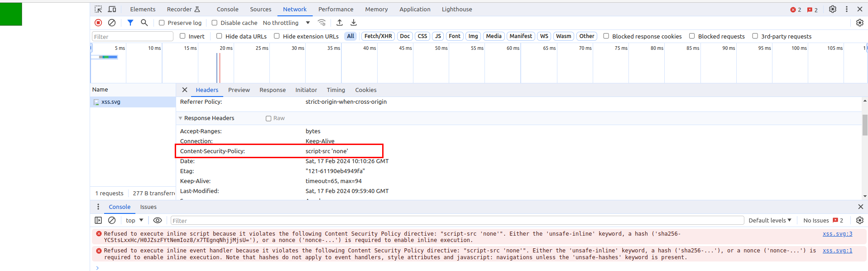Image resolution: width=868 pixels, height=271 pixels.
Task: Click the red error count badge
Action: coord(796,10)
